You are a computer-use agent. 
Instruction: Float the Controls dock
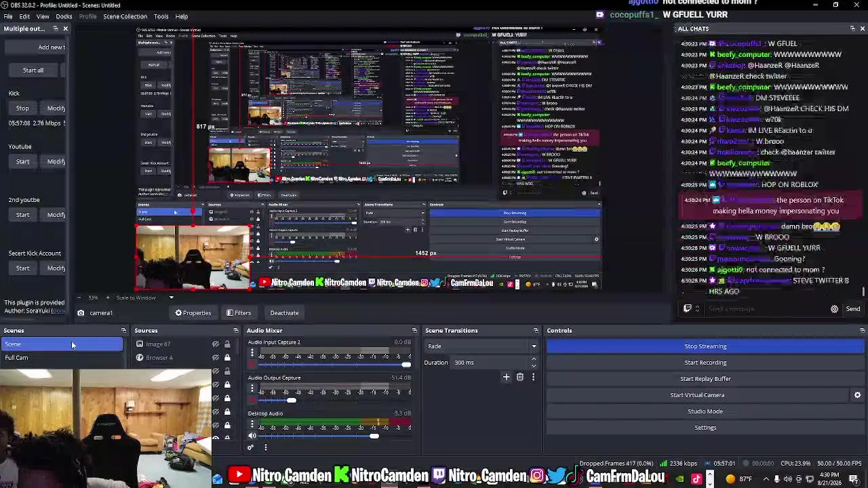(862, 331)
